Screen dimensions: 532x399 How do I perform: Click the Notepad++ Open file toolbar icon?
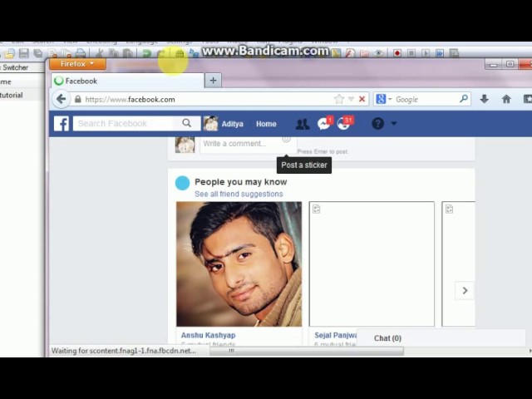click(9, 53)
